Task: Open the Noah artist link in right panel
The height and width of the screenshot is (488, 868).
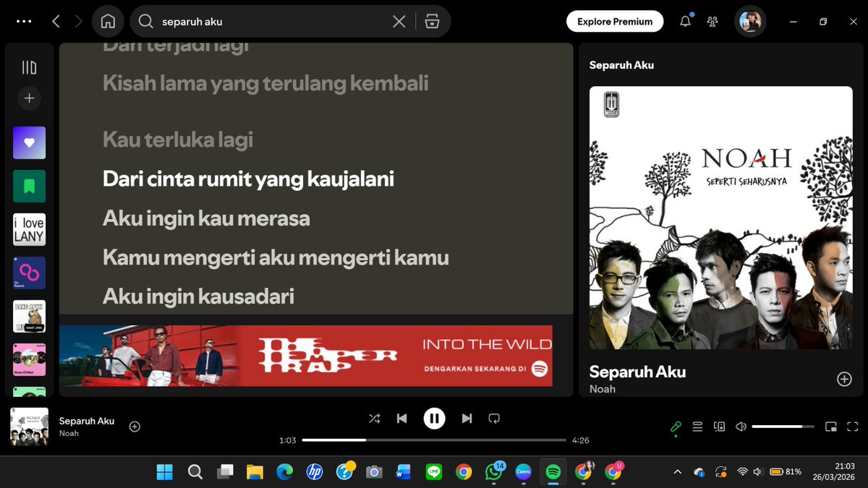Action: 603,389
